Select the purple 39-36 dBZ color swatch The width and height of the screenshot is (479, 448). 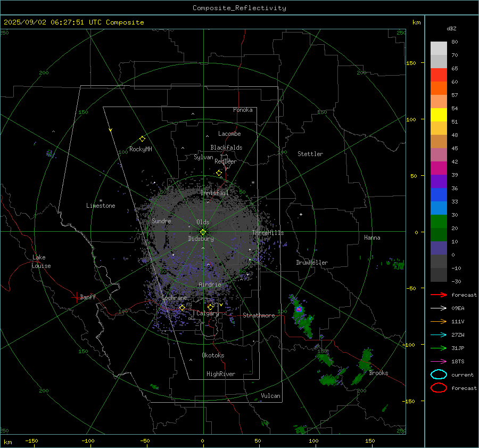pos(439,181)
